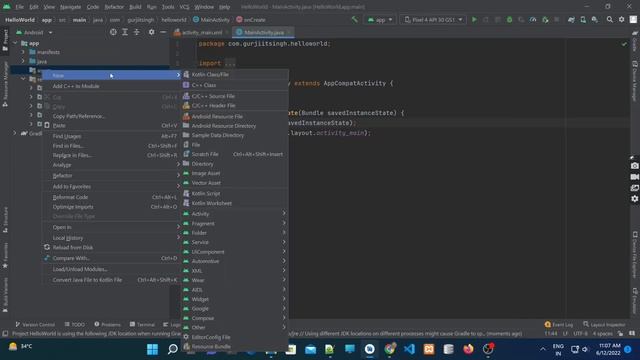Open the TODO tool window tab
Viewport: 640px width, 360px height.
[x=75, y=324]
